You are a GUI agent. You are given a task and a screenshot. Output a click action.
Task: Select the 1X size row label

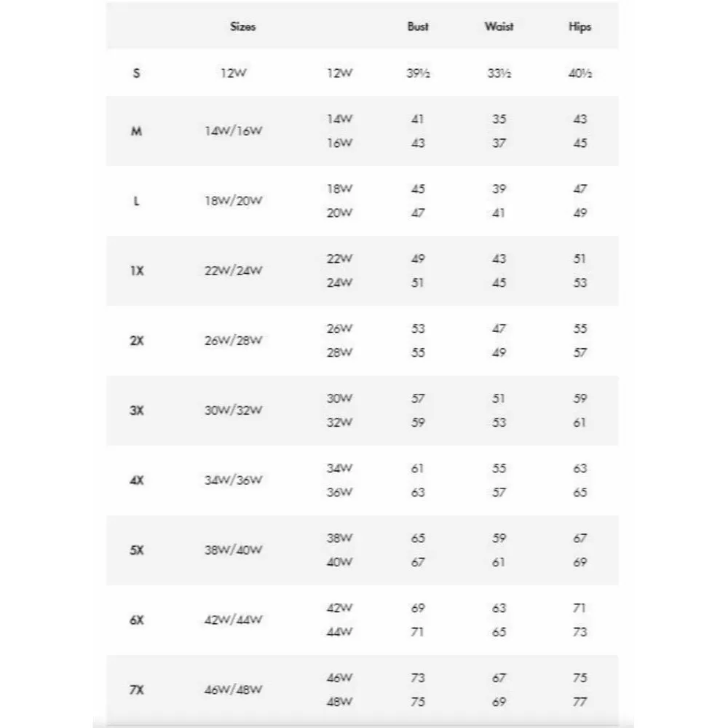(x=136, y=271)
